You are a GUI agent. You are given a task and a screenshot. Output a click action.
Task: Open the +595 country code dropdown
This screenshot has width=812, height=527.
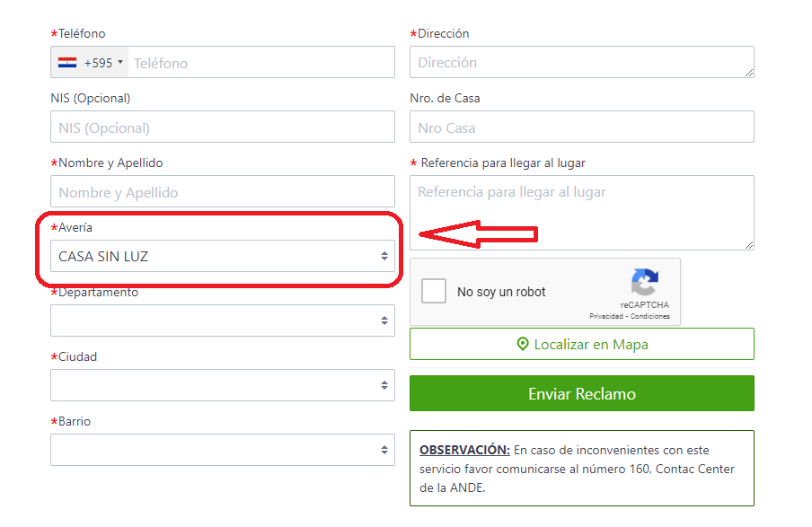pos(90,63)
